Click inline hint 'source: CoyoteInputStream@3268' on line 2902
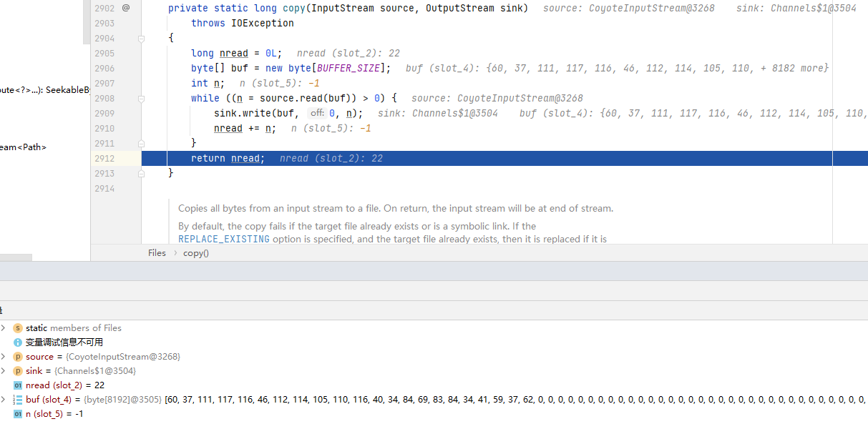The width and height of the screenshot is (868, 429). [x=628, y=8]
